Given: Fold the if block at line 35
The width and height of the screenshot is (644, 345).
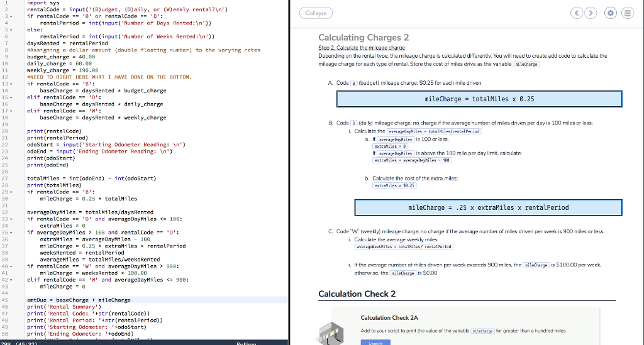Looking at the screenshot, I should pyautogui.click(x=11, y=233).
